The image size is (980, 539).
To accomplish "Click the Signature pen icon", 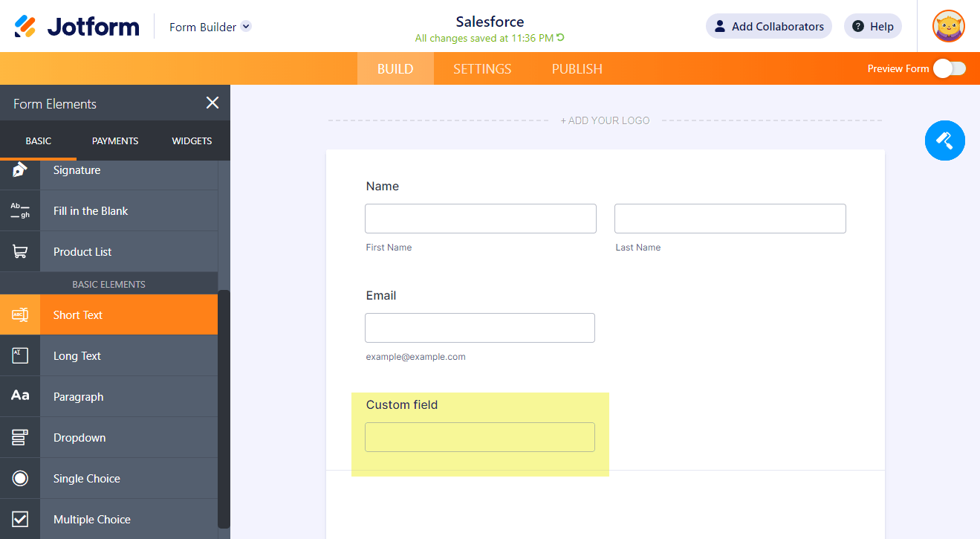I will pos(20,170).
